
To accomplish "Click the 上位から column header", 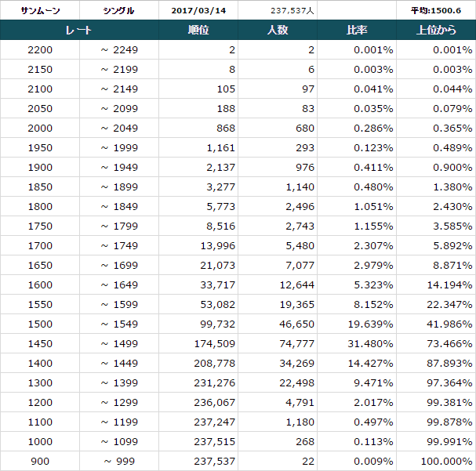I will click(436, 30).
